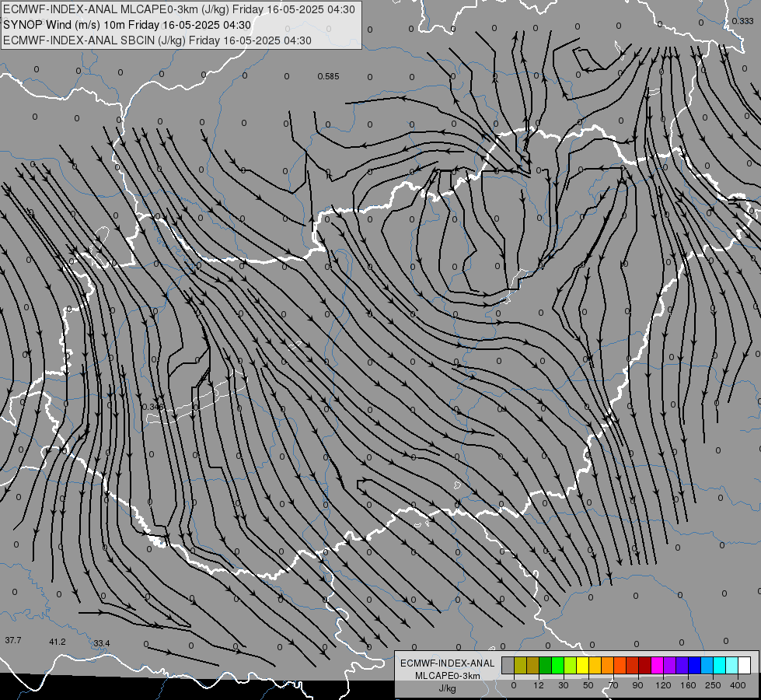Click the ECMWF-INDEX-ANAL SBCIN header line
Image resolution: width=761 pixels, height=700 pixels.
[157, 40]
